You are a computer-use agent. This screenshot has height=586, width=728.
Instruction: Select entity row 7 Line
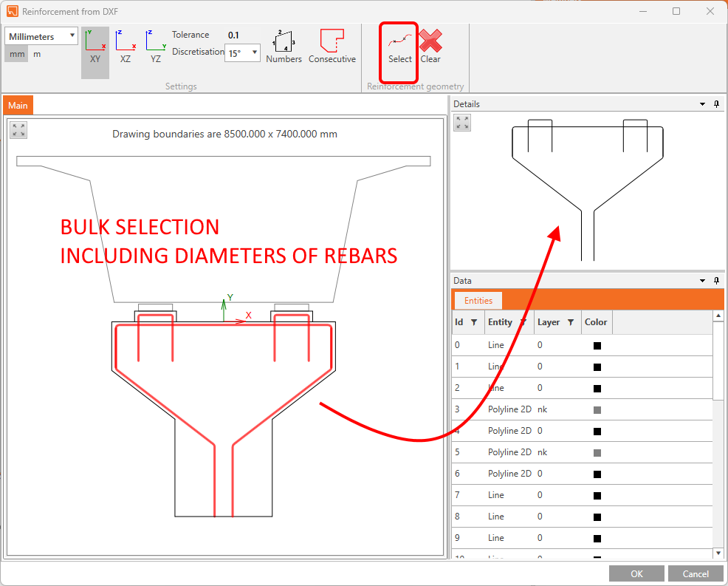coord(583,495)
